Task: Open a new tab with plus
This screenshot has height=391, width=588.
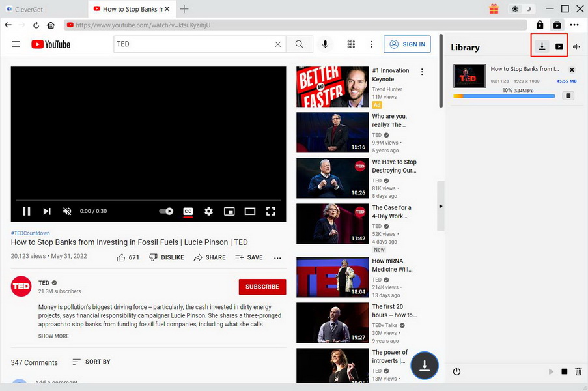Action: 184,9
